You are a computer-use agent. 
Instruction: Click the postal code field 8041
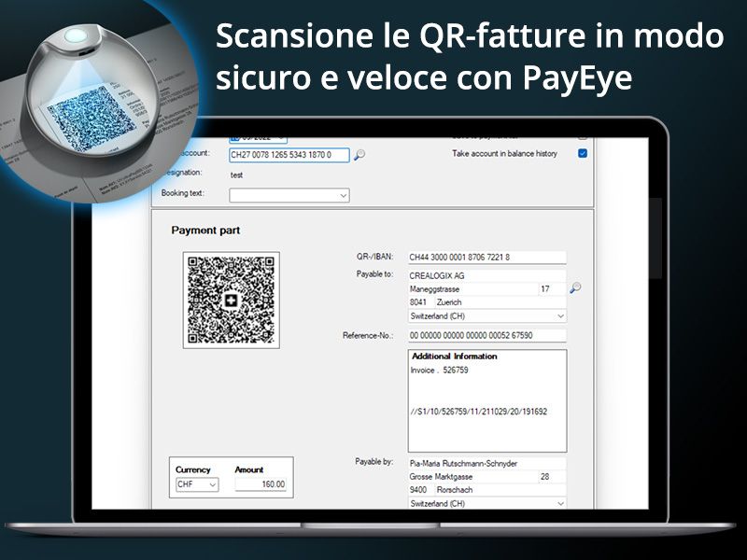(x=421, y=302)
